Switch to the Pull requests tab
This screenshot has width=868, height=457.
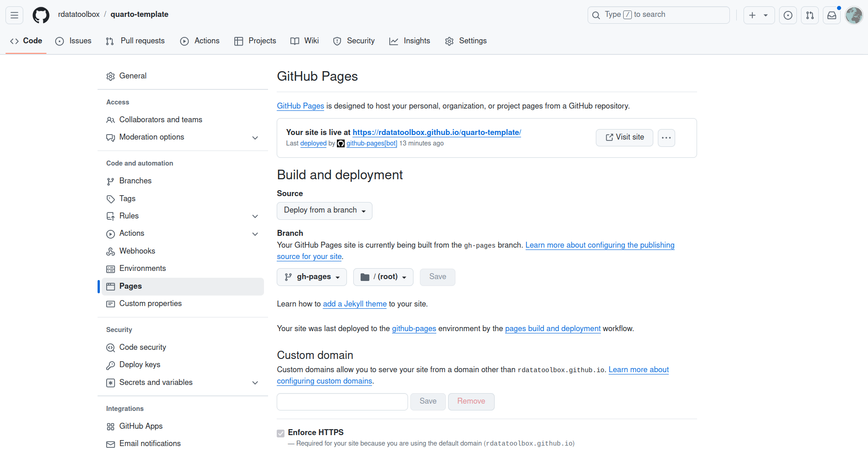pos(135,41)
